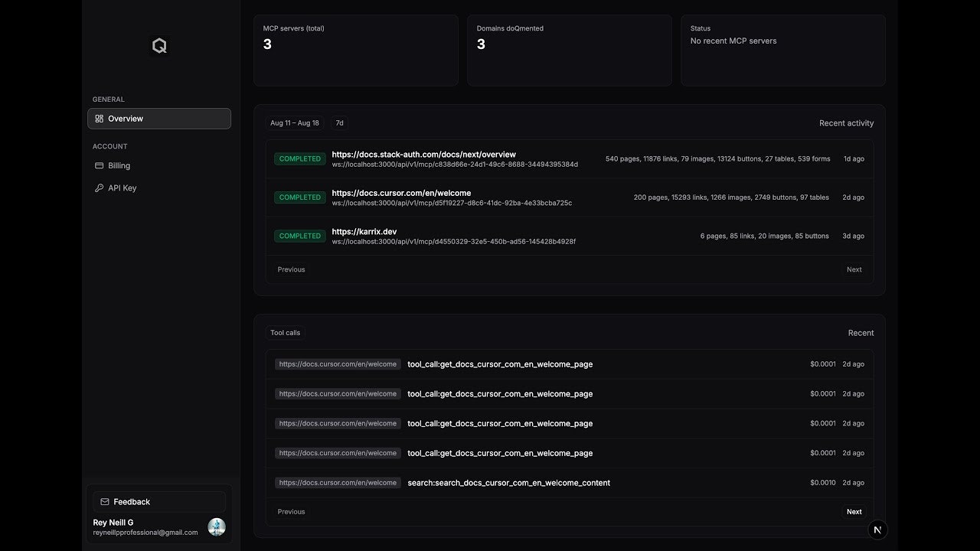Viewport: 980px width, 551px height.
Task: Open the docs.stack-auth.com overview link
Action: [x=423, y=155]
